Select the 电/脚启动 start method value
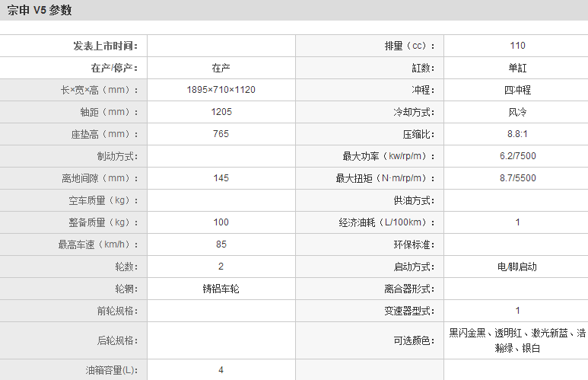Screen dimensions: 588x380 [x=517, y=267]
